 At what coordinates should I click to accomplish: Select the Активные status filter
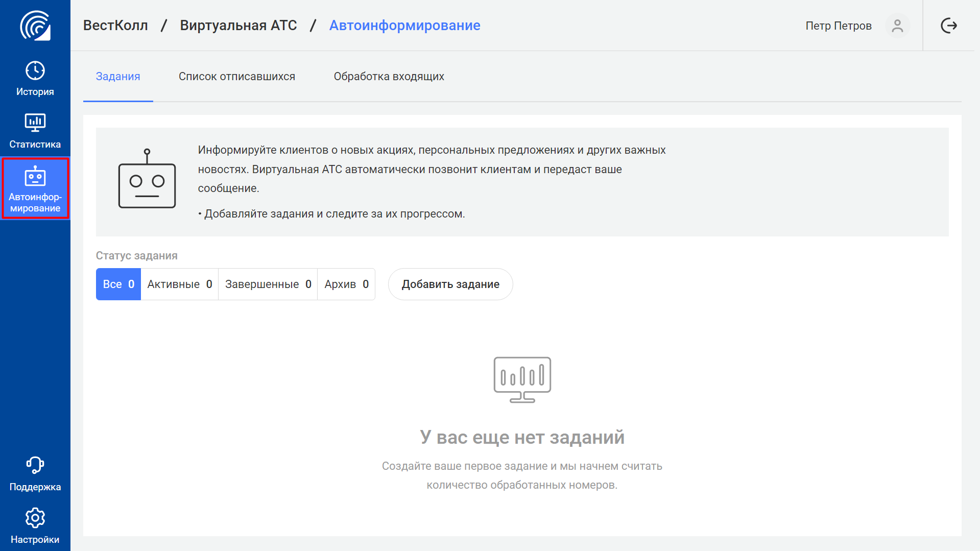[180, 284]
